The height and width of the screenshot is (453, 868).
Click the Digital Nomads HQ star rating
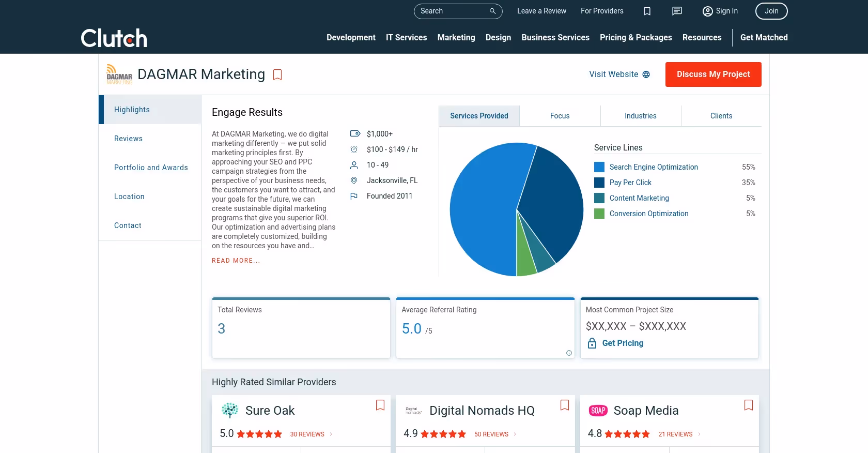click(443, 434)
